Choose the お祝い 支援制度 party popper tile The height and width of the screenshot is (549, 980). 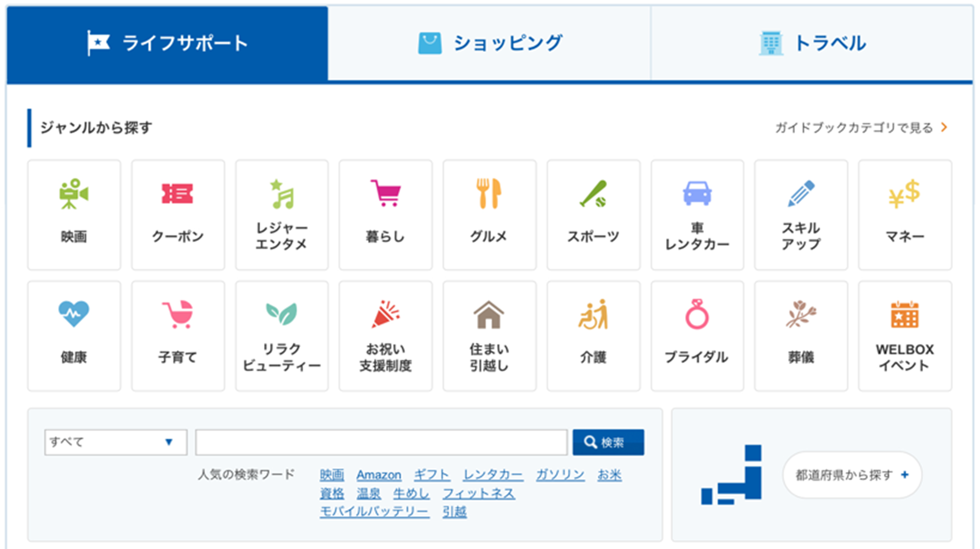386,336
